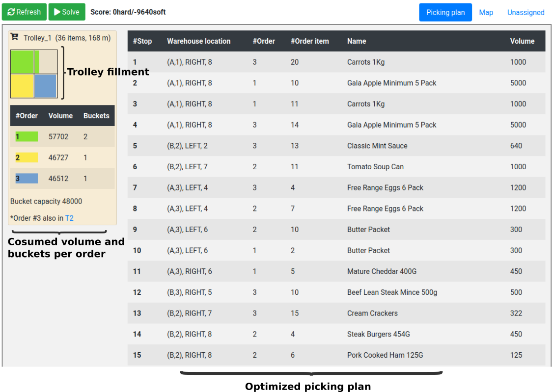Select the Picking plan tab

point(445,12)
